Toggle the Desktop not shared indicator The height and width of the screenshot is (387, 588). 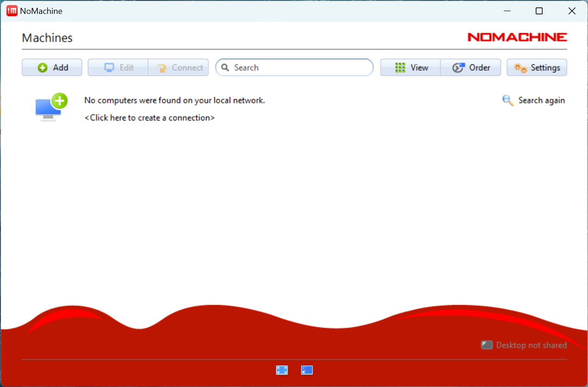click(x=487, y=345)
